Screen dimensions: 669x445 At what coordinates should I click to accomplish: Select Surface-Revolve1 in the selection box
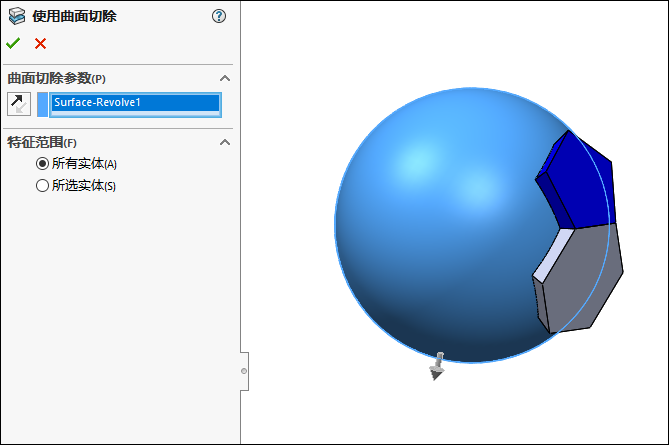[x=135, y=102]
